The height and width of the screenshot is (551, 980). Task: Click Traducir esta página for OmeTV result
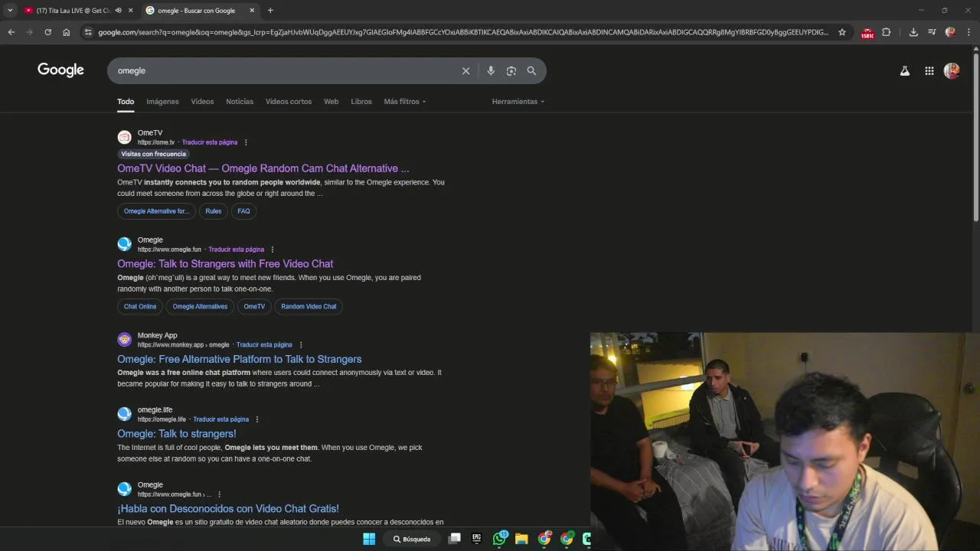tap(210, 142)
